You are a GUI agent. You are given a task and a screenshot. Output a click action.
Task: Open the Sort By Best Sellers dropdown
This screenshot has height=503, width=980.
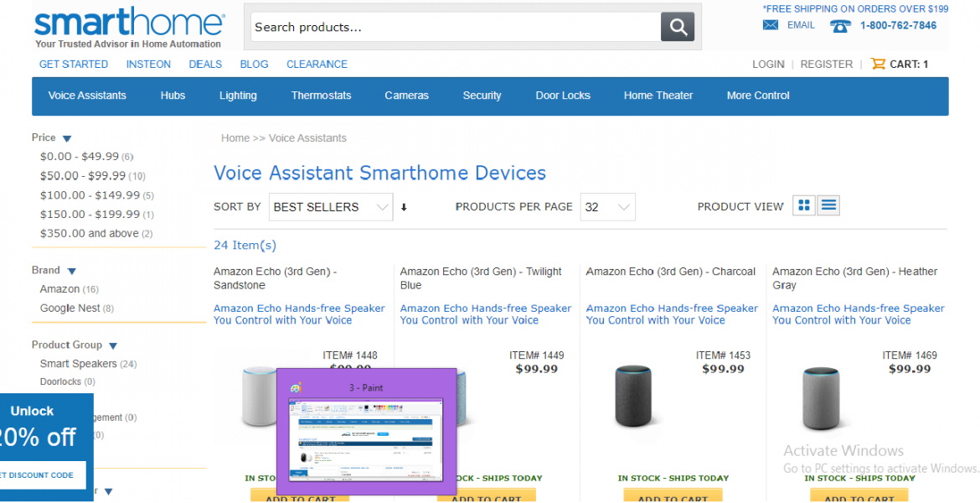(x=331, y=207)
